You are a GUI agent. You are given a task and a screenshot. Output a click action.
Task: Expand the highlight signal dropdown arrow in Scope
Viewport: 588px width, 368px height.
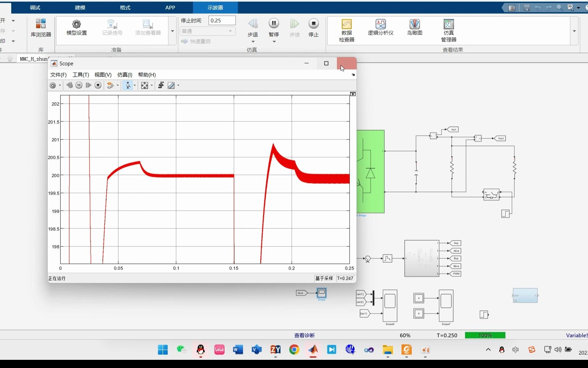(x=118, y=86)
